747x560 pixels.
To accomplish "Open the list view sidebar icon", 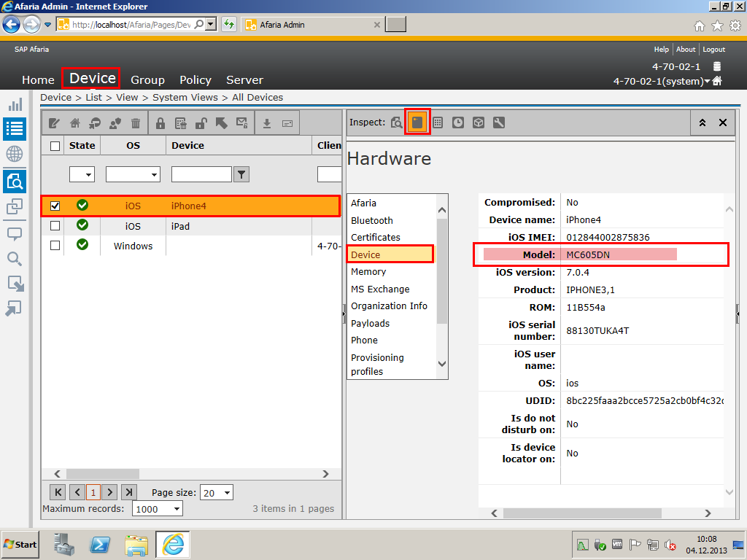I will tap(15, 128).
